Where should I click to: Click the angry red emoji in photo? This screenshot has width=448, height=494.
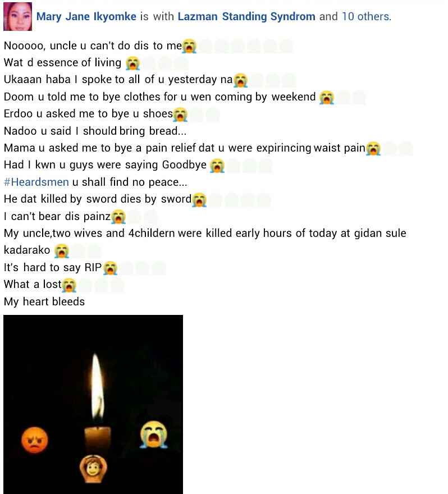[x=35, y=440]
